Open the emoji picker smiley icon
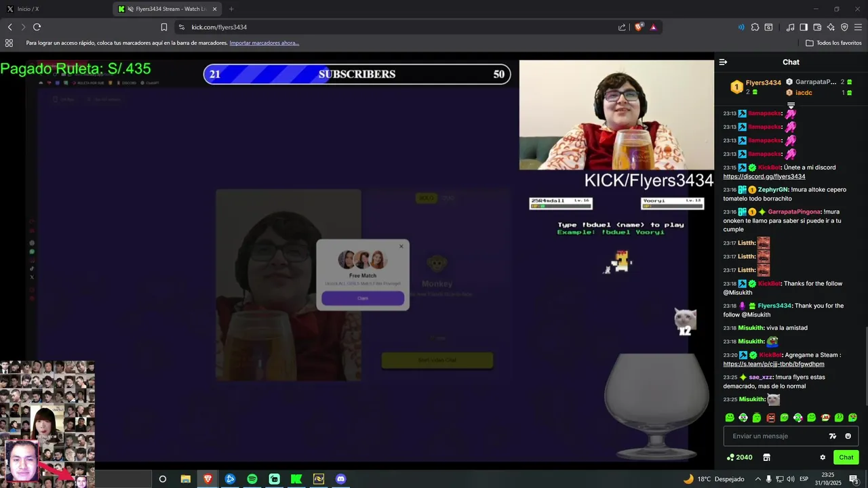This screenshot has width=868, height=488. tap(848, 436)
